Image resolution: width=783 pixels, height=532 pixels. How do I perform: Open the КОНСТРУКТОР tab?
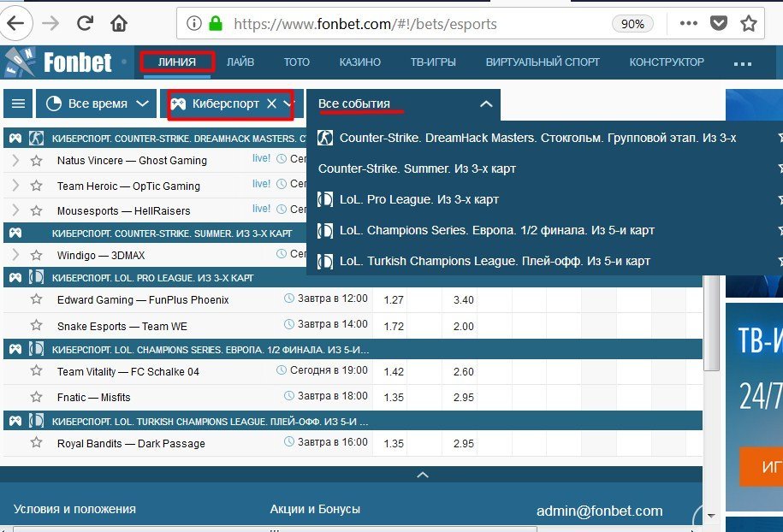(667, 62)
